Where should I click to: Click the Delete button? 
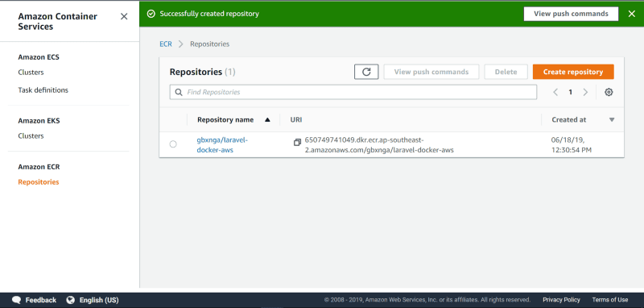506,72
